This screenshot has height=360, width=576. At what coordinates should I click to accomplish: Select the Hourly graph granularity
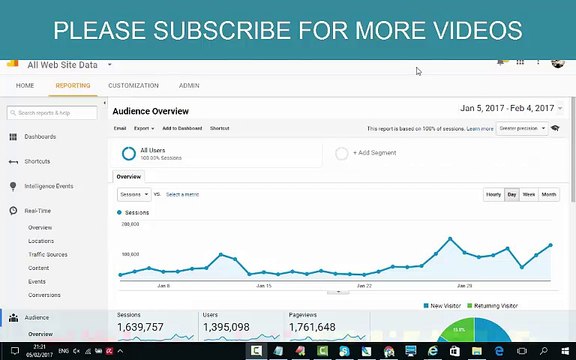(x=493, y=195)
